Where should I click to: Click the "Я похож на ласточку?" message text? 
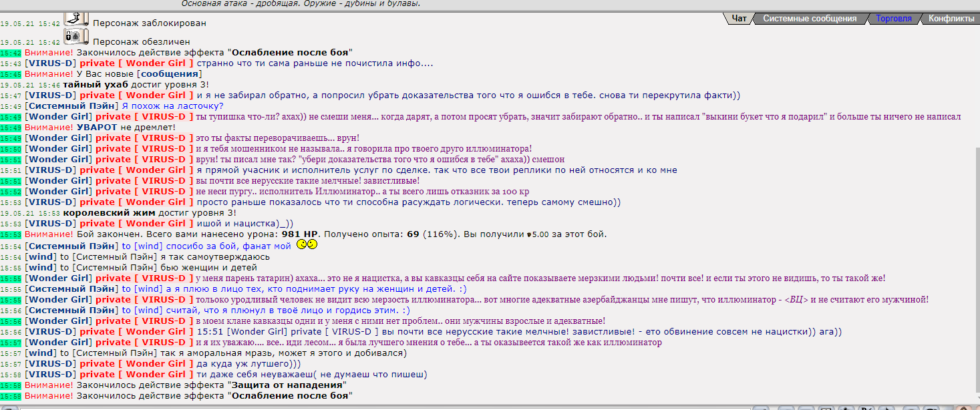[172, 106]
